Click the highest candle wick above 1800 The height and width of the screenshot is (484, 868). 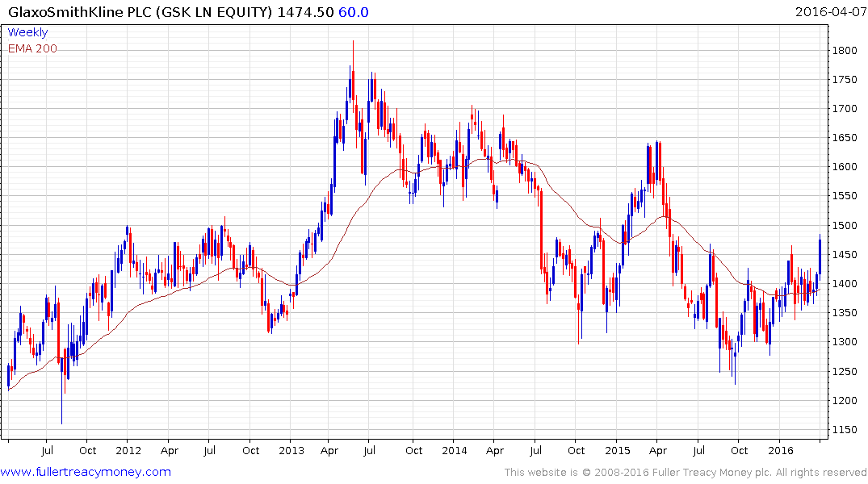(x=353, y=56)
